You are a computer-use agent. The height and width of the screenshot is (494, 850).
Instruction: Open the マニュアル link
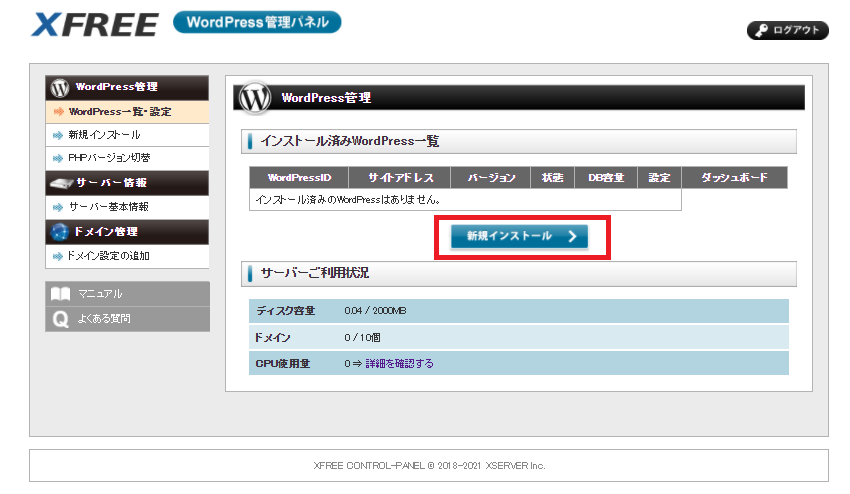click(x=127, y=293)
